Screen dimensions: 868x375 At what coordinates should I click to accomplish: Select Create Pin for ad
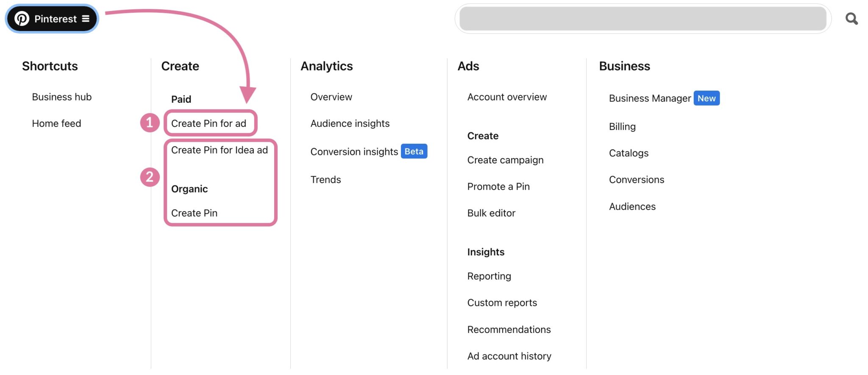[209, 123]
